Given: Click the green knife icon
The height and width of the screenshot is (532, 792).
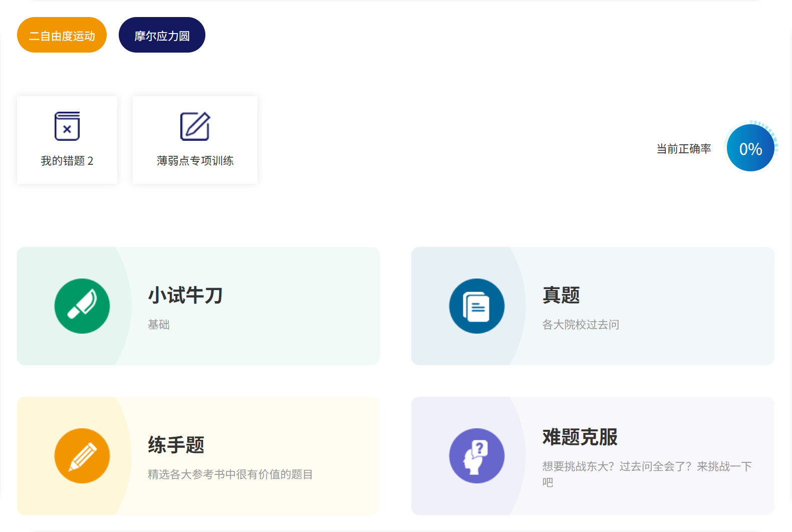Looking at the screenshot, I should [82, 306].
